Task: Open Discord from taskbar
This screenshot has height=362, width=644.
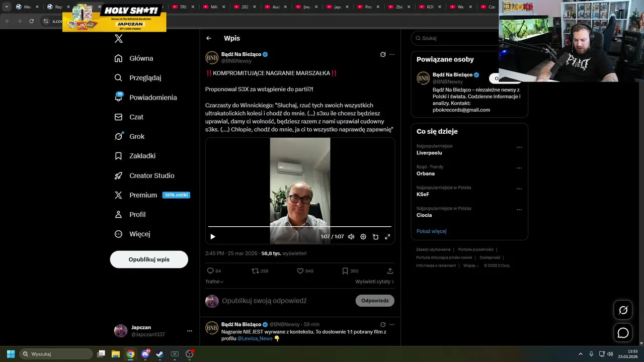Action: pos(145,354)
